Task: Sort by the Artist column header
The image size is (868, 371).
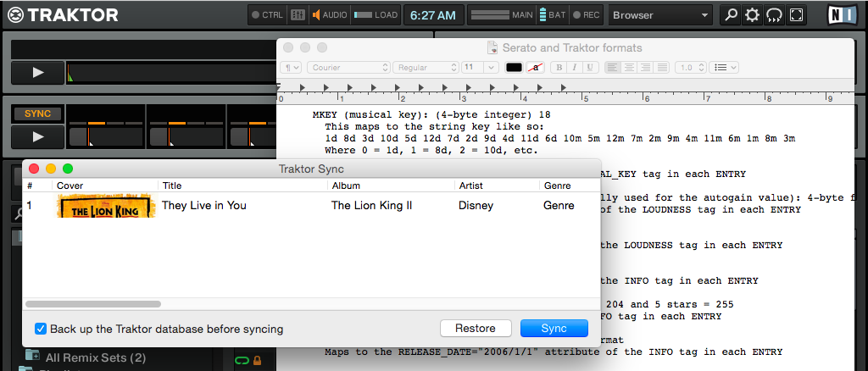Action: [x=497, y=185]
